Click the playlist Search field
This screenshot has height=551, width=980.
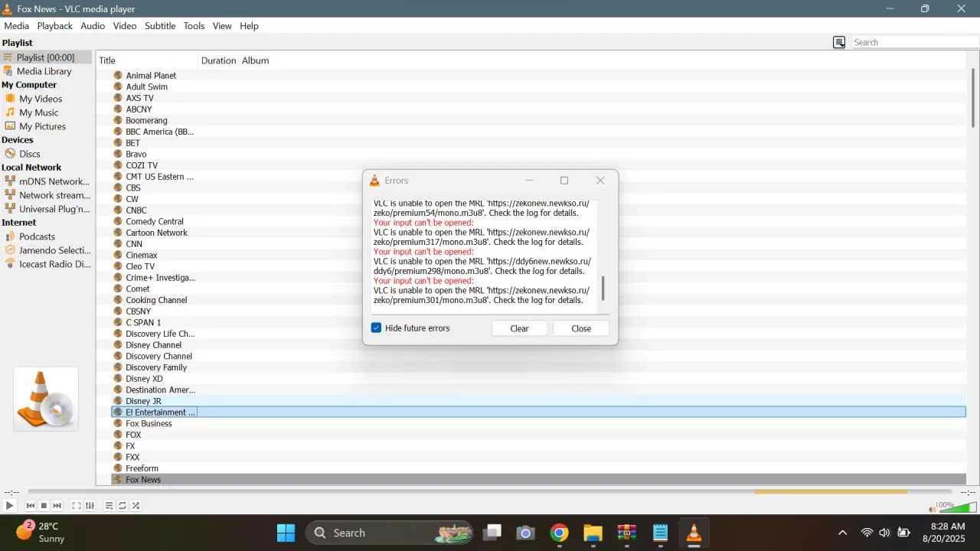[915, 42]
